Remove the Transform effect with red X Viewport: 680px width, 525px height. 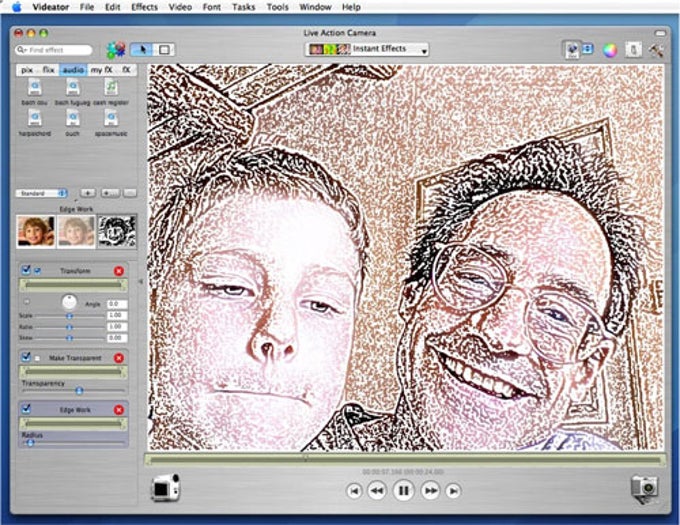point(119,271)
